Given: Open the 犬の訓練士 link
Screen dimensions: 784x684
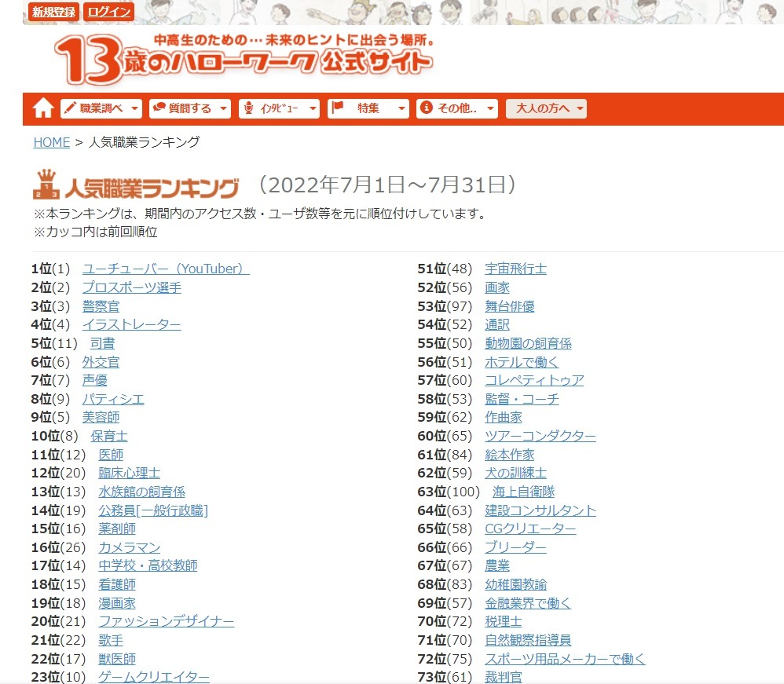Looking at the screenshot, I should 516,473.
